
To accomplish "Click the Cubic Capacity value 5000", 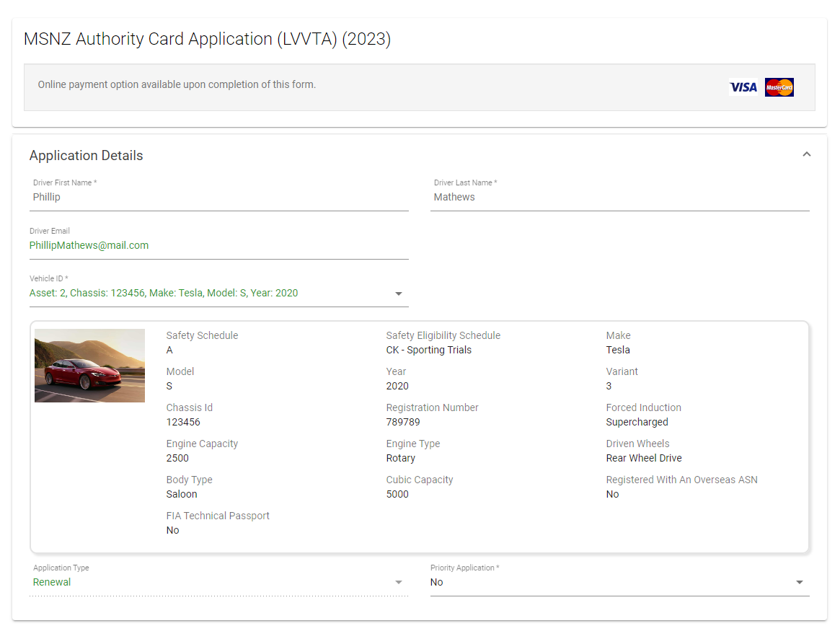I will point(397,494).
